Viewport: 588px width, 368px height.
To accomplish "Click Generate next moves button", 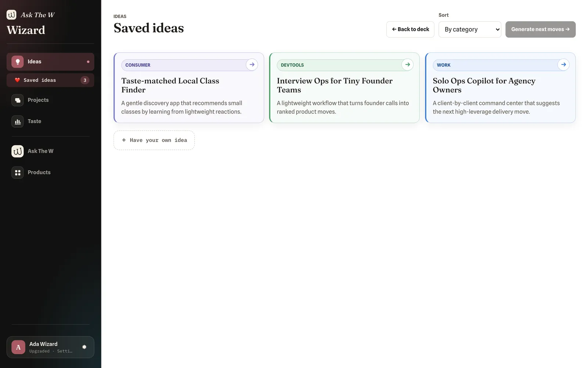I will 540,29.
